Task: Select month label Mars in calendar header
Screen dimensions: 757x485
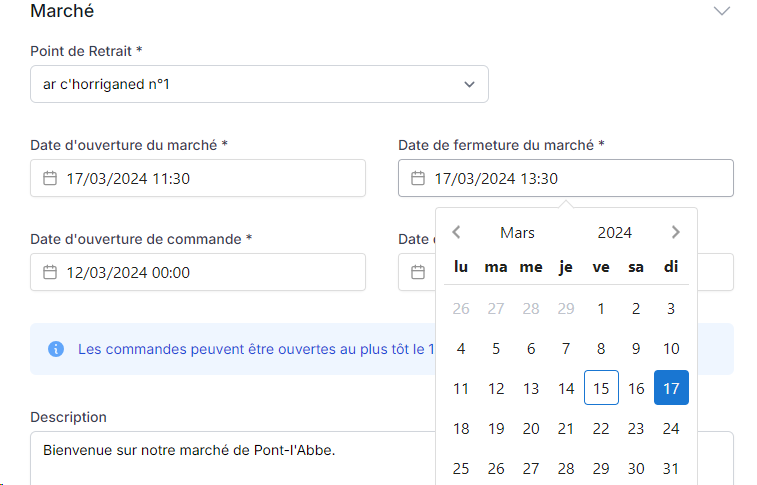Action: coord(518,233)
